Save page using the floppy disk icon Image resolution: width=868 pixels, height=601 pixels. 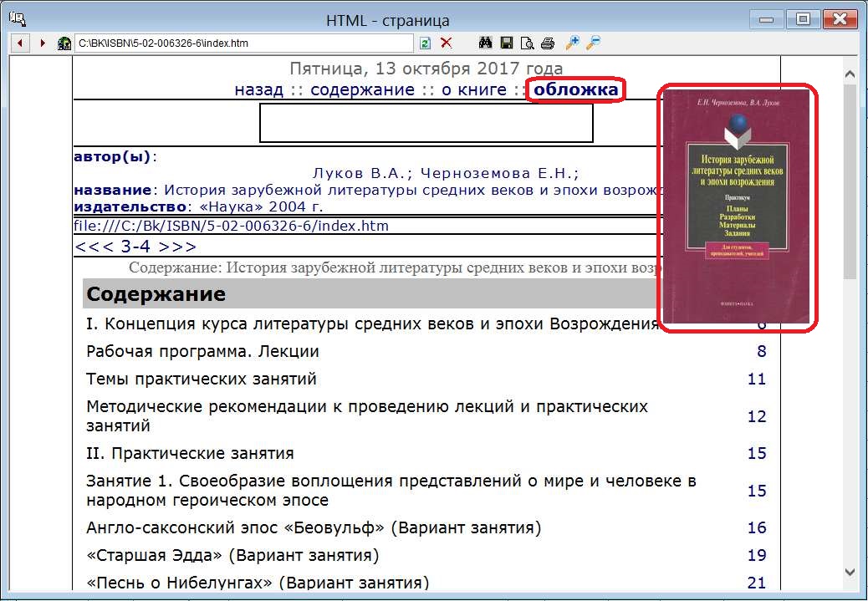coord(507,43)
